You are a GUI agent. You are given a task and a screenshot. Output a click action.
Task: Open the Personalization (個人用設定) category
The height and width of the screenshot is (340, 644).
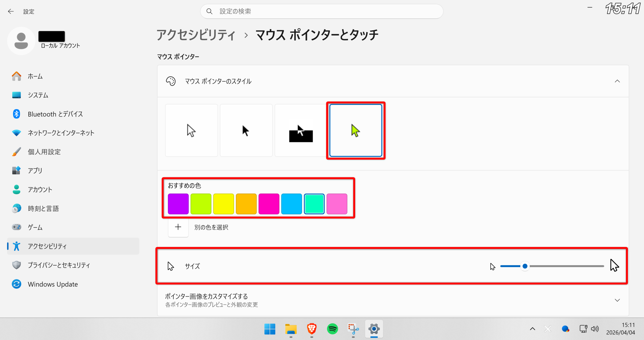[x=44, y=152]
